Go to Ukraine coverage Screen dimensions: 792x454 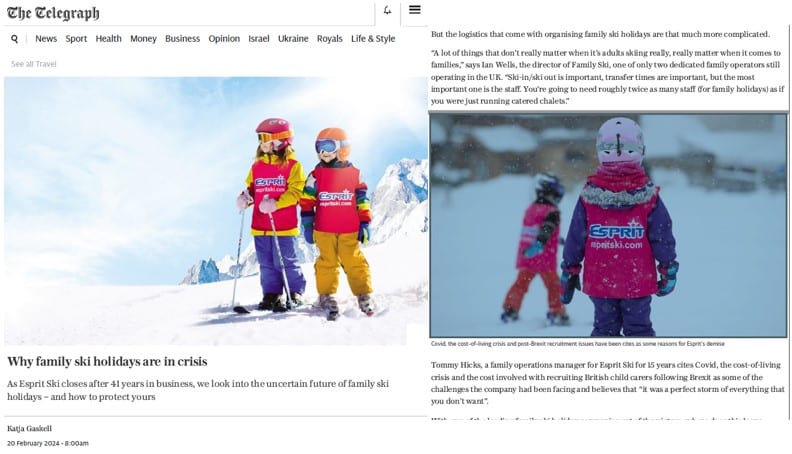(293, 39)
